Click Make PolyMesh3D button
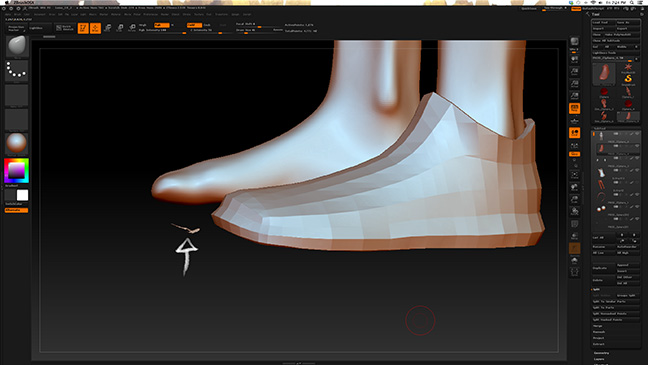This screenshot has height=365, width=648. point(622,35)
